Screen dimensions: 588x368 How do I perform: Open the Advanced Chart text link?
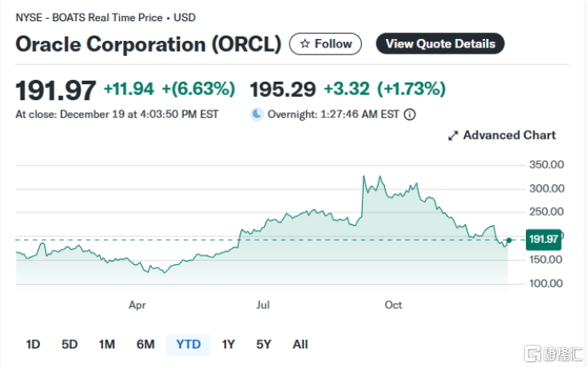(x=509, y=135)
